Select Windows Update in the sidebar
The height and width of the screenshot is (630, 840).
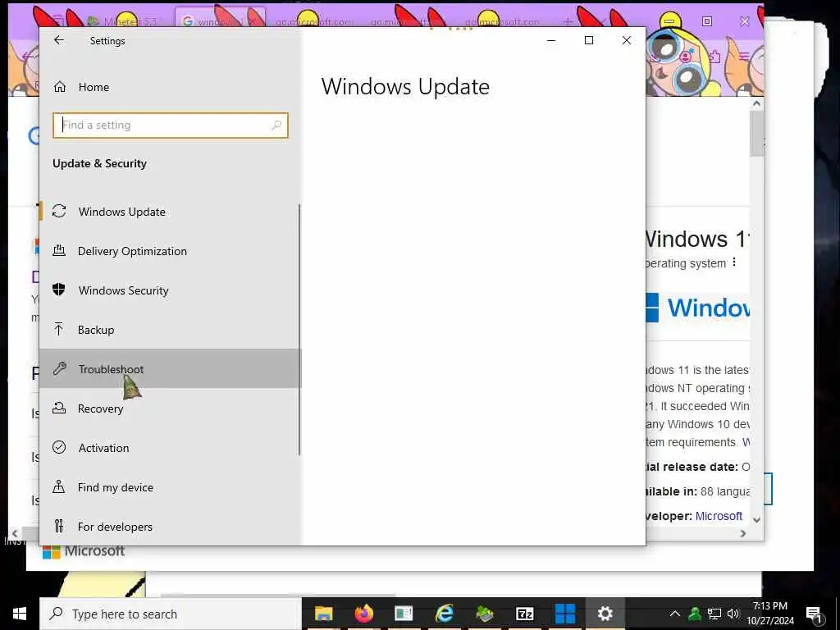click(x=171, y=212)
